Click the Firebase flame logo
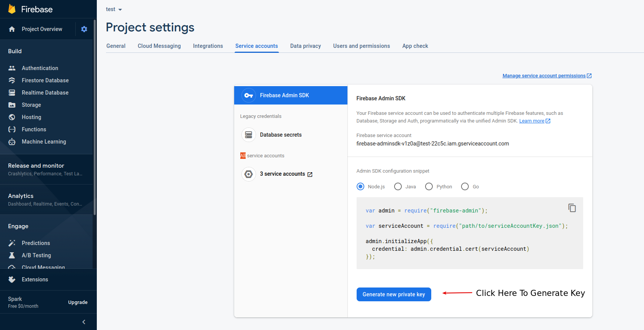This screenshot has height=330, width=644. click(12, 9)
